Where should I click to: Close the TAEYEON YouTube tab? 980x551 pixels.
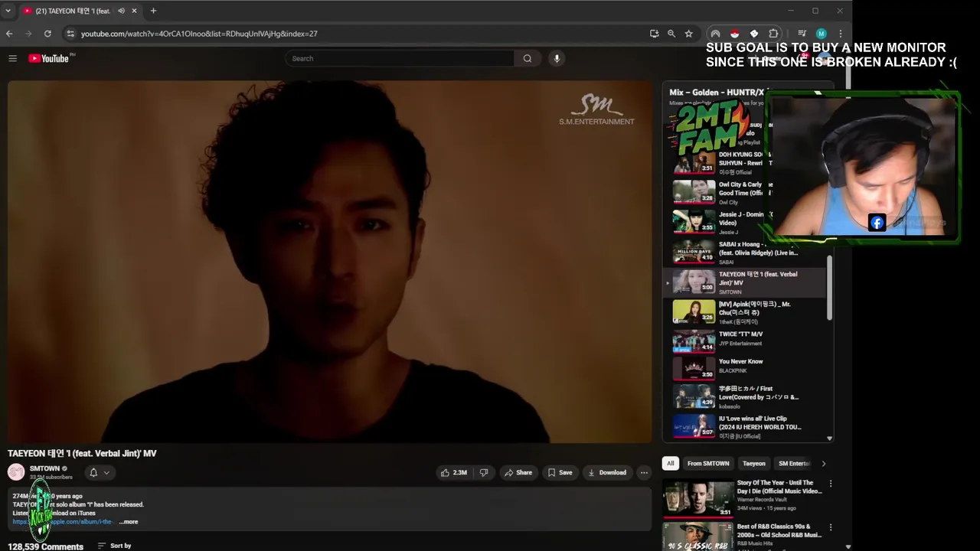coord(134,11)
